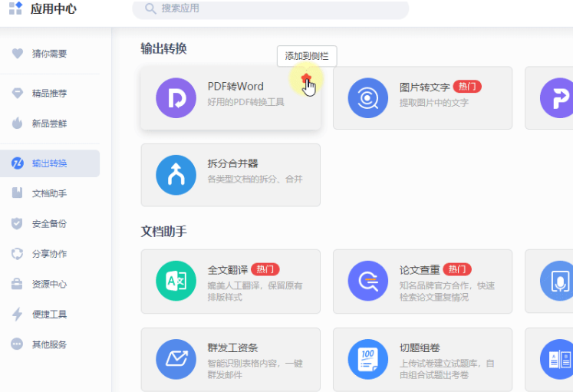
Task: Click the 拆分合并器 app icon
Action: click(x=176, y=175)
